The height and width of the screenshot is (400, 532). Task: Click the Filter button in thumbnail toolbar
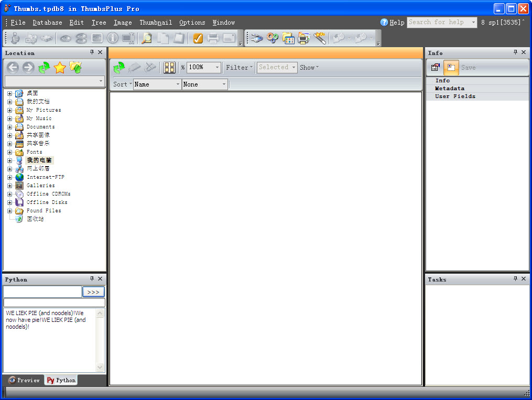click(x=239, y=68)
